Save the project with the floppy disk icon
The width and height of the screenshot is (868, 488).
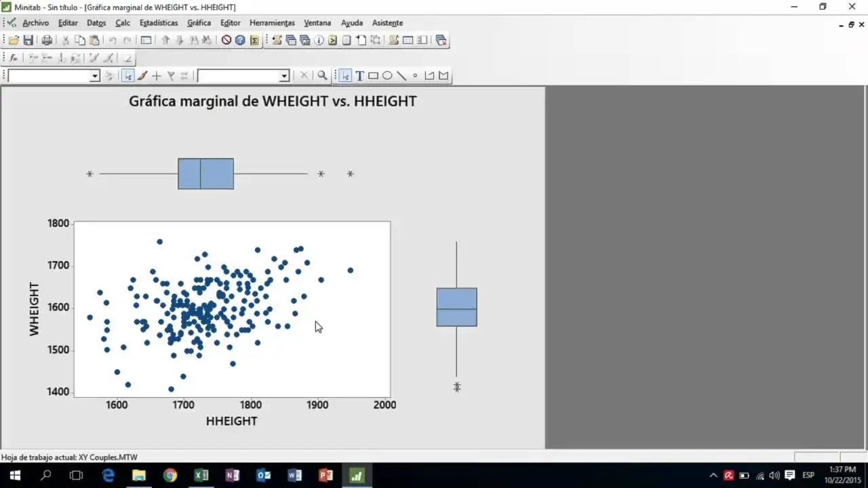point(28,41)
